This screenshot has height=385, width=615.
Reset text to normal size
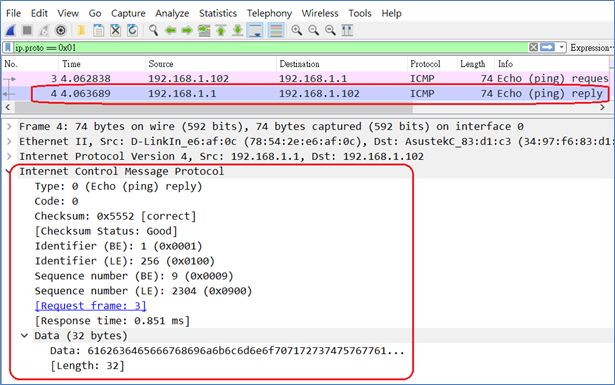coord(330,30)
